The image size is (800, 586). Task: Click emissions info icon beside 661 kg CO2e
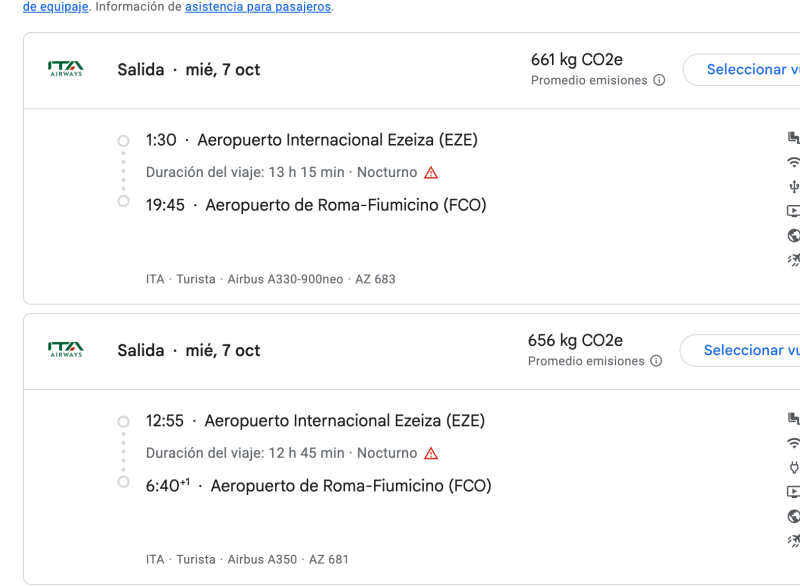(659, 80)
